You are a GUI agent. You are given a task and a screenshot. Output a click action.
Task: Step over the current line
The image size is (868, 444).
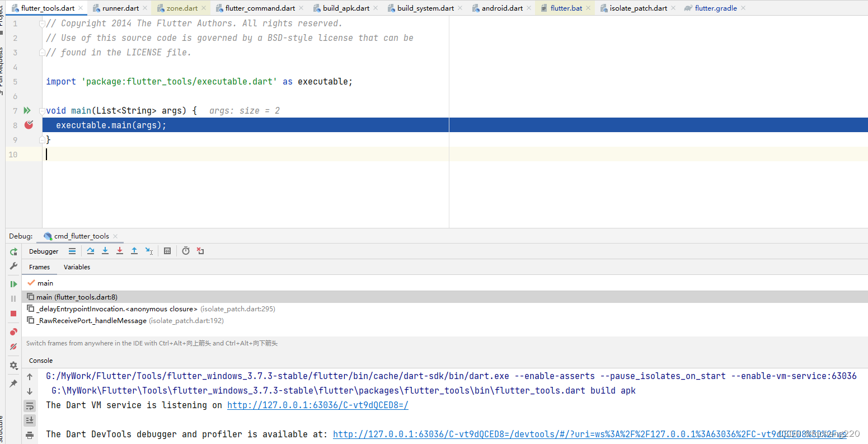coord(91,251)
